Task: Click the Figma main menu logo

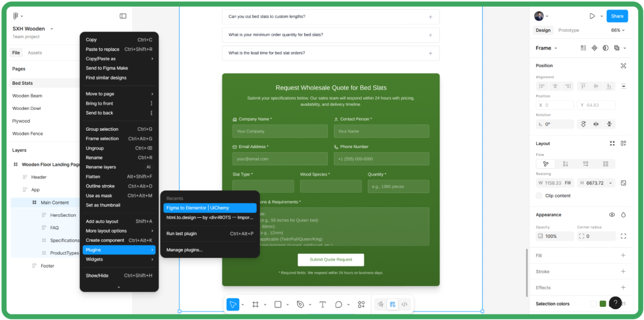Action: 16,16
